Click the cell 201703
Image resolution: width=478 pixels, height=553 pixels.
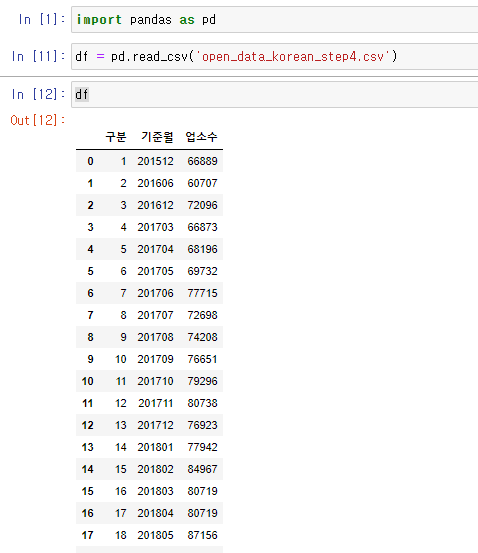click(x=156, y=227)
